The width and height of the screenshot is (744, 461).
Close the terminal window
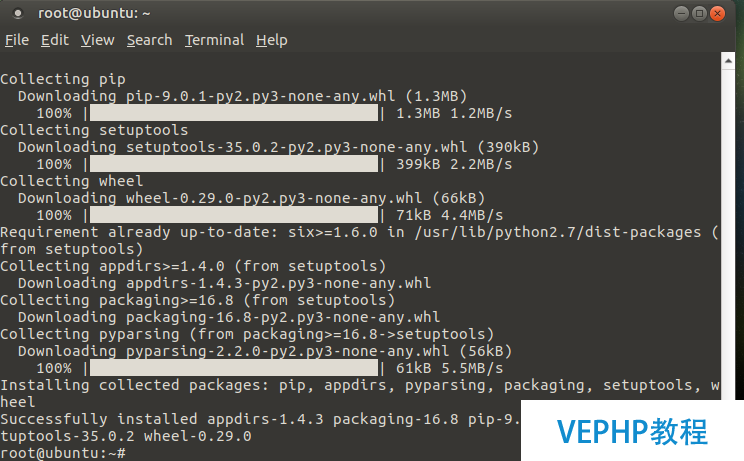717,14
